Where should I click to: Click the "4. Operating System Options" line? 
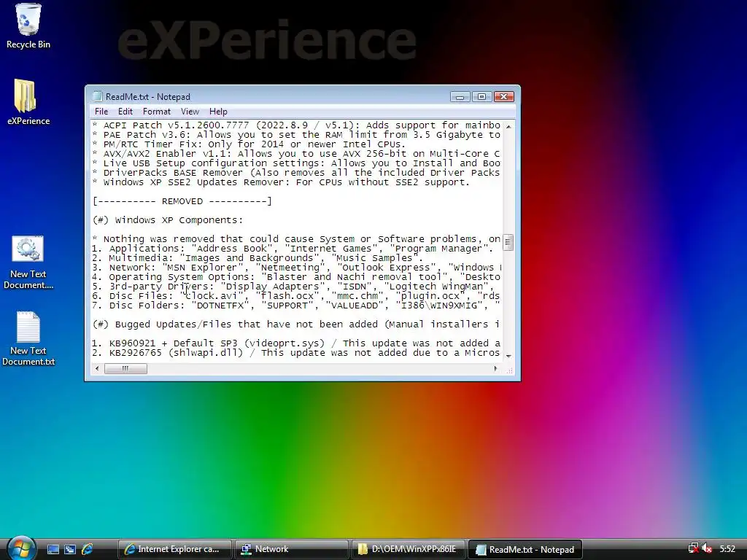[296, 277]
